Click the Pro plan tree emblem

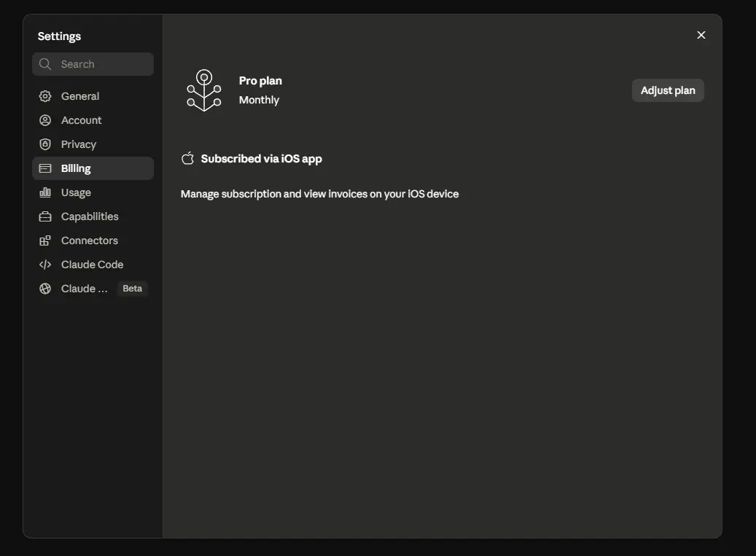204,90
